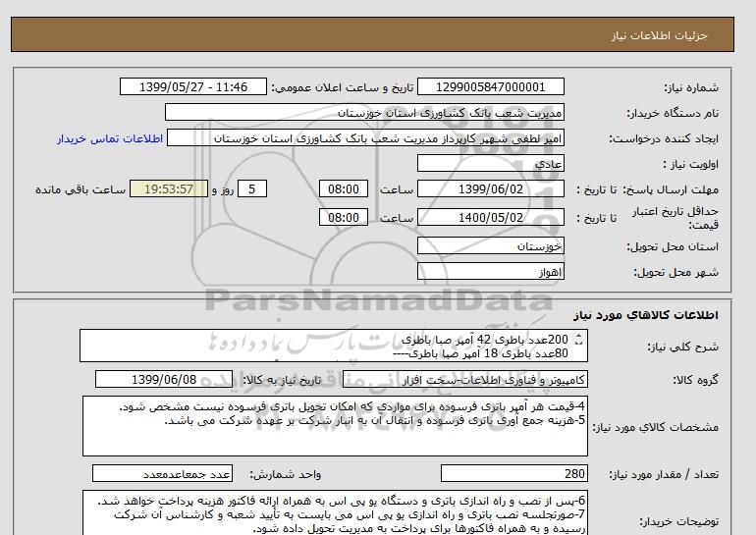Click the goods need date 1399/06/08
The width and height of the screenshot is (756, 535).
164,380
